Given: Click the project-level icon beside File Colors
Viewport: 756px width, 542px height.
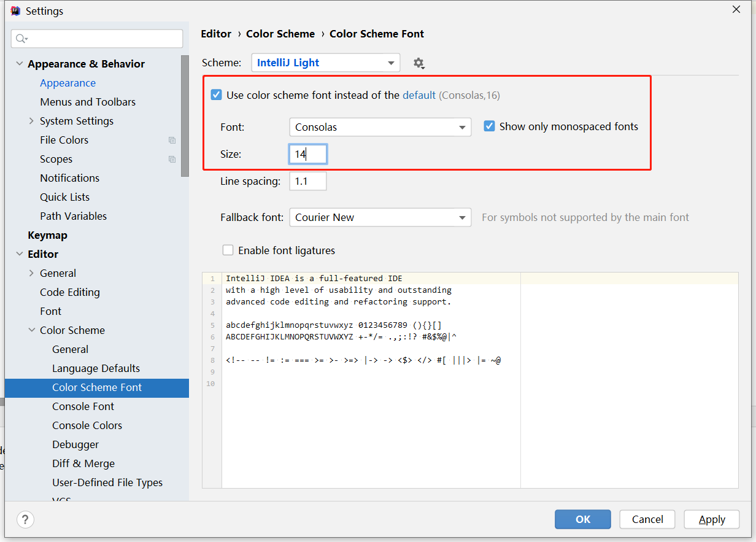Looking at the screenshot, I should (172, 140).
